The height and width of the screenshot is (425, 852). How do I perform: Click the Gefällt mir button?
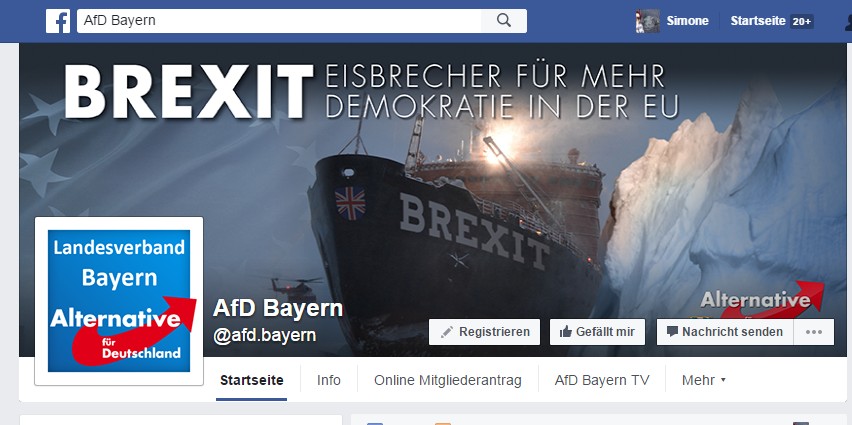point(597,332)
